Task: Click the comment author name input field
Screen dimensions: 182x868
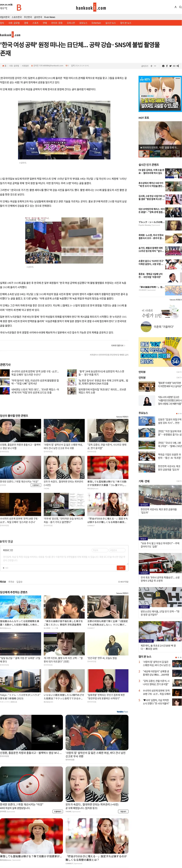Action: (100, 550)
